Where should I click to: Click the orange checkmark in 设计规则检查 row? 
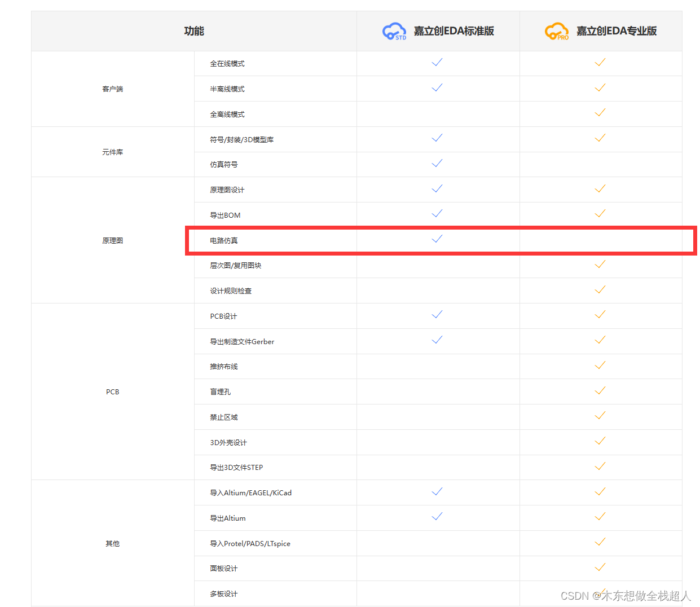click(600, 289)
